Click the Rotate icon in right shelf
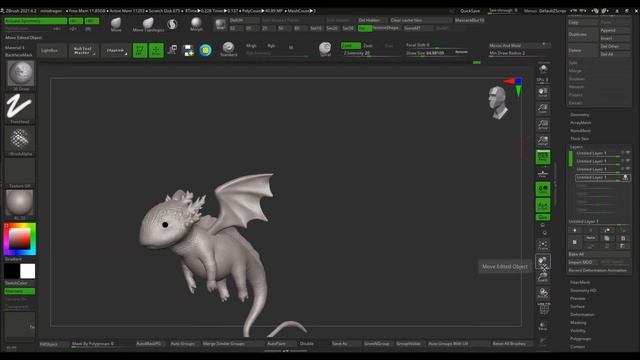The width and height of the screenshot is (640, 360). point(543,293)
